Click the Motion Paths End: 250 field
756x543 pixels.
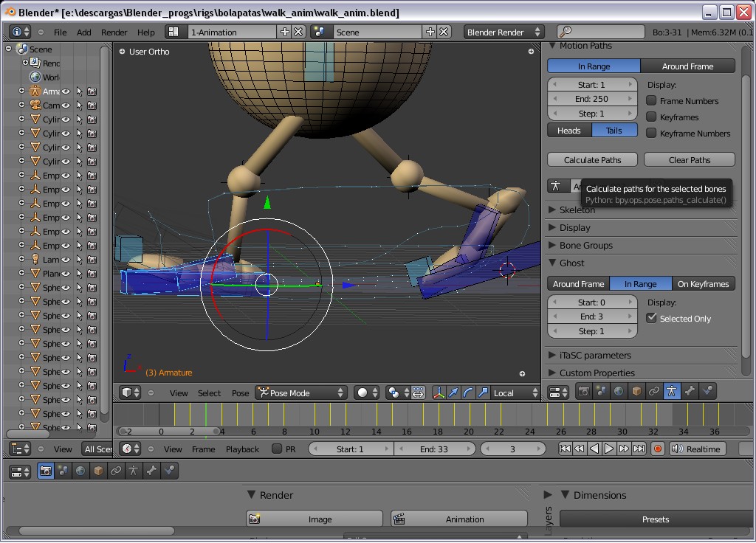tap(592, 99)
